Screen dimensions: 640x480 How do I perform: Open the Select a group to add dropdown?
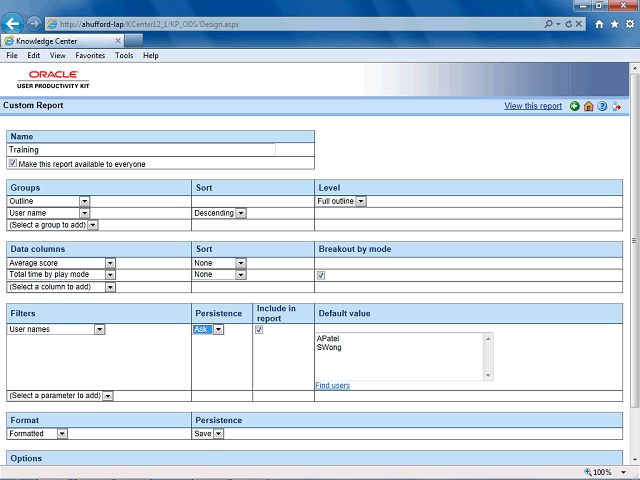tap(93, 225)
